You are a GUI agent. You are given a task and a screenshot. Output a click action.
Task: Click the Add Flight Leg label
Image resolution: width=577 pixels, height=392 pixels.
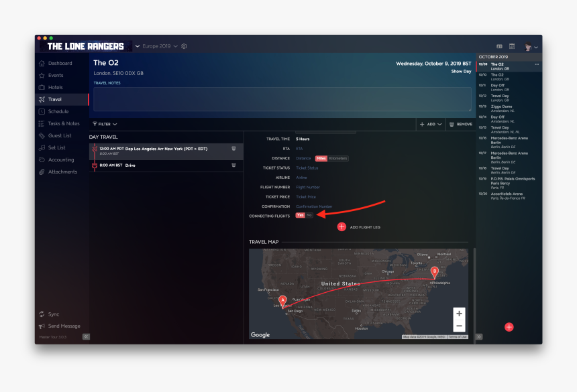pyautogui.click(x=365, y=227)
